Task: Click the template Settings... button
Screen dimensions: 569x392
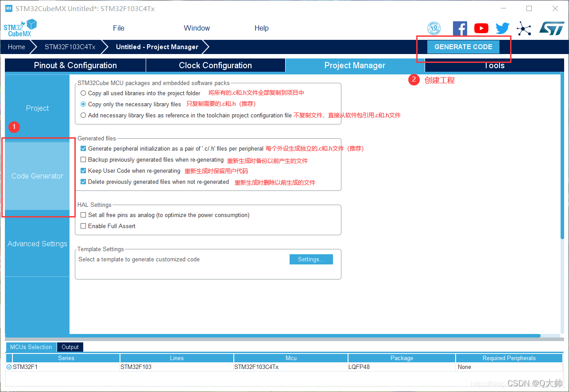Action: pyautogui.click(x=311, y=259)
